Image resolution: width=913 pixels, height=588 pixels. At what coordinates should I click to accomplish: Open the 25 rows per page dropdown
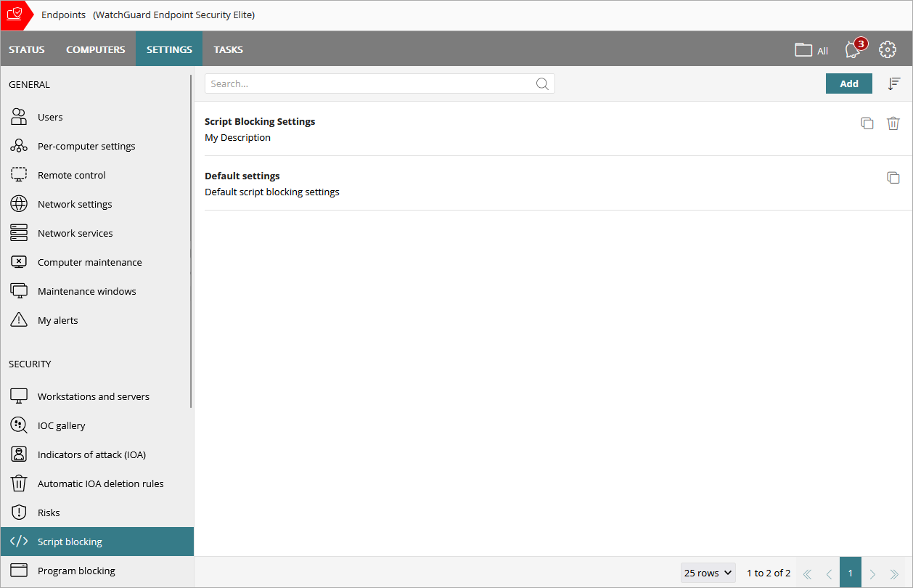tap(708, 573)
